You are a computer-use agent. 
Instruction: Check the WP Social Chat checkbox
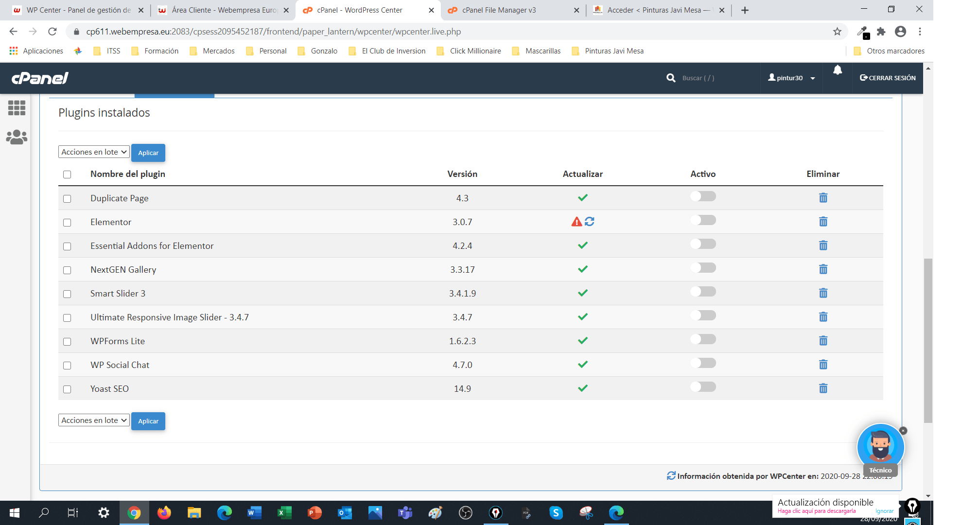point(67,366)
